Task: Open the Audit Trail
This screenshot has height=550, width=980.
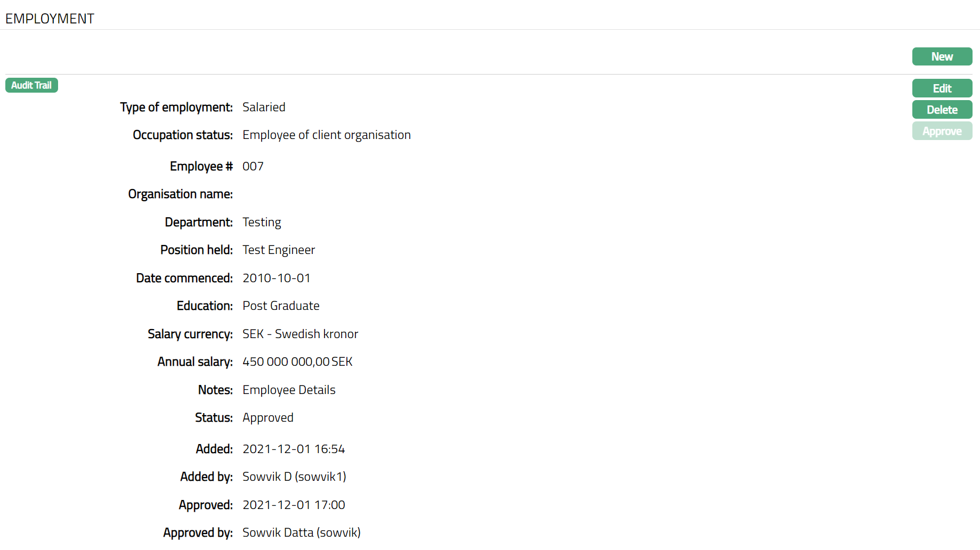Action: (x=31, y=85)
